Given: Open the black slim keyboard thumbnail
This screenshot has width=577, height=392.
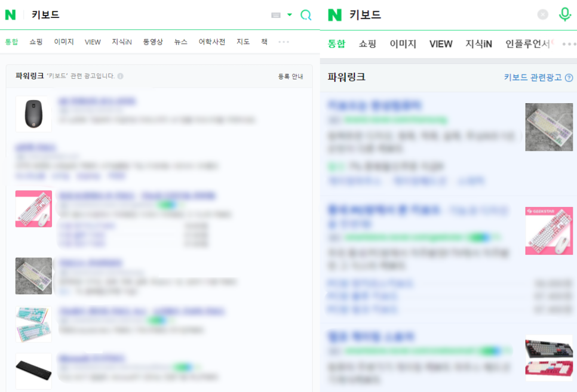Looking at the screenshot, I should tap(33, 371).
